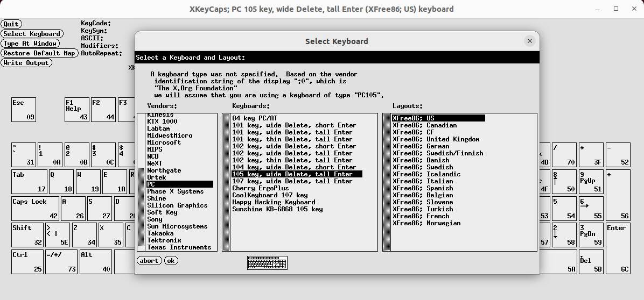Click the Vendors list scrollbar
The image size is (644, 300).
pos(141,182)
